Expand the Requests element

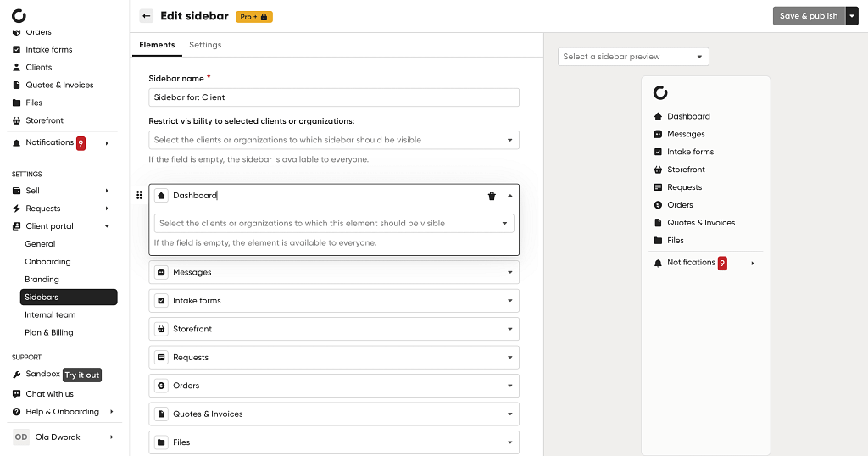(x=509, y=358)
